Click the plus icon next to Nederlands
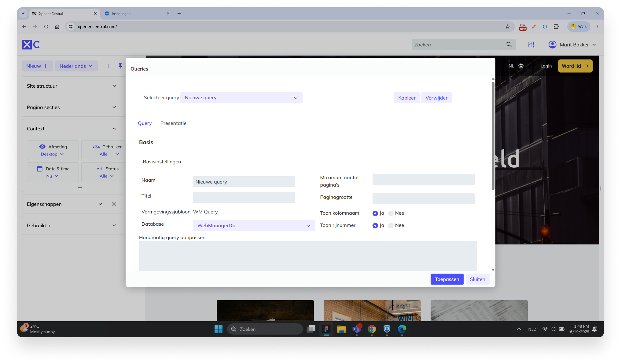Viewport: 621px width, 364px height. pos(108,66)
